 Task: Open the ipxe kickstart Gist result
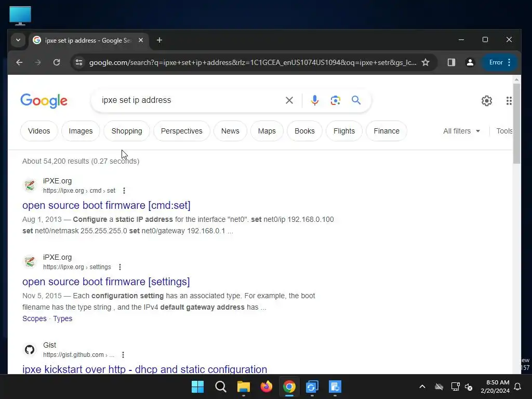[144, 369]
